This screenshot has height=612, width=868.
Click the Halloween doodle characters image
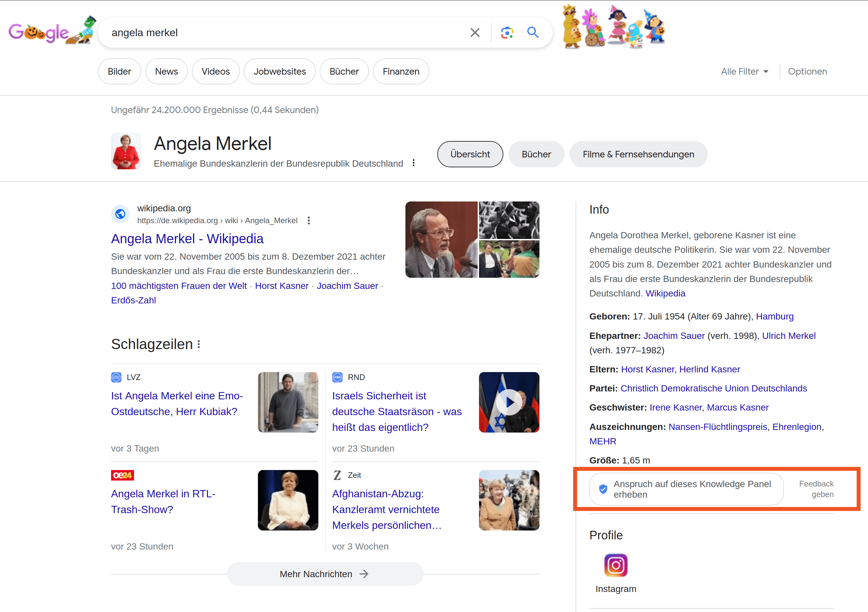[613, 27]
